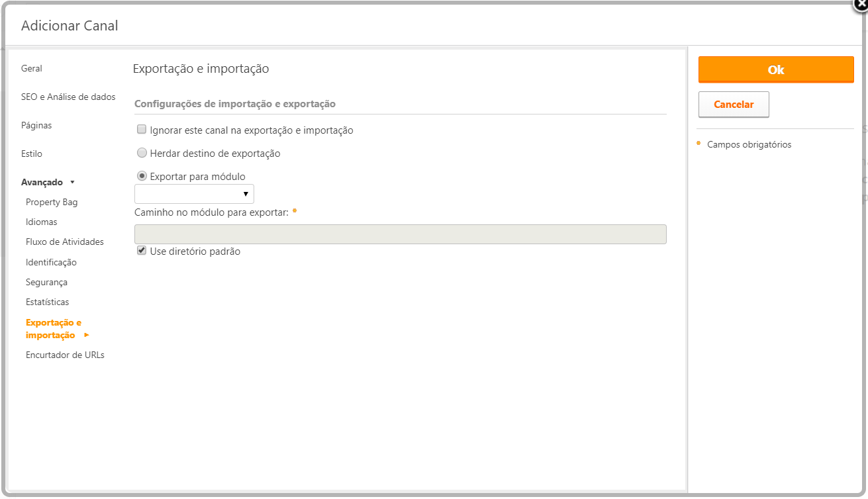Open the Geral section
Screen dimensions: 868x499
coord(32,68)
